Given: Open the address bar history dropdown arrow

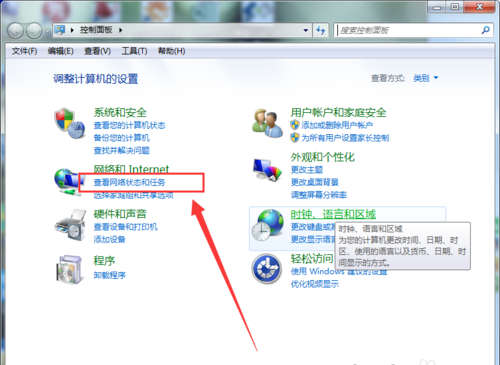Looking at the screenshot, I should 305,30.
